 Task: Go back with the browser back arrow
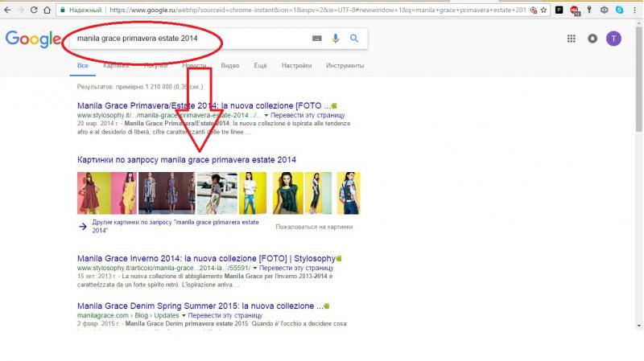7,10
